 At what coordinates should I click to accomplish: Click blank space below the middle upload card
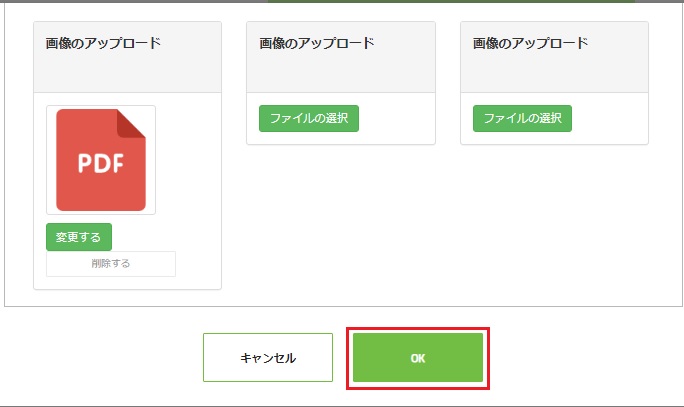pyautogui.click(x=341, y=218)
